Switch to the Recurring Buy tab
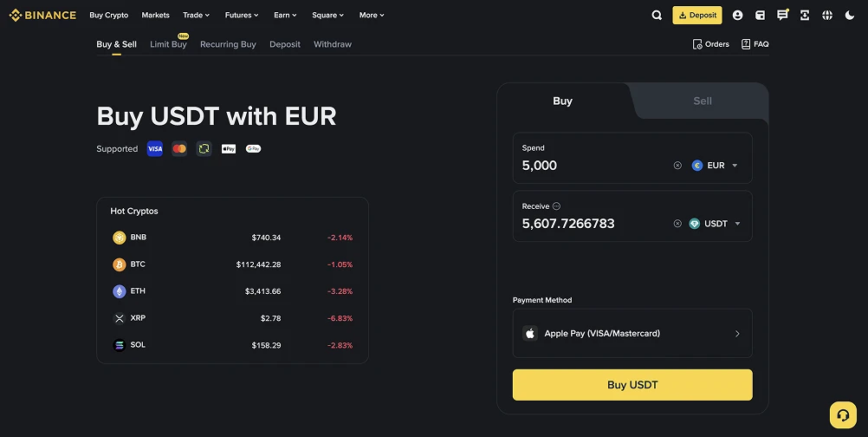The height and width of the screenshot is (437, 868). pos(228,44)
